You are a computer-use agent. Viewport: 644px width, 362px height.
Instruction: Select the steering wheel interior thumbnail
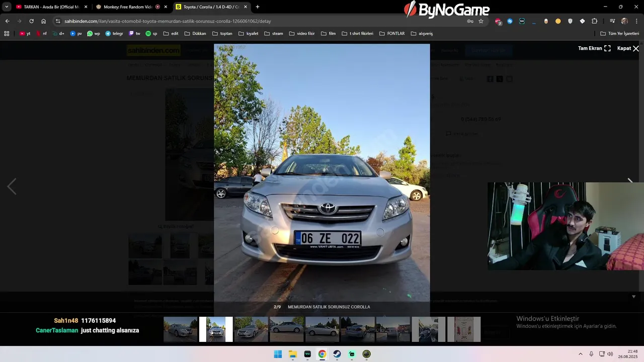[x=428, y=329]
